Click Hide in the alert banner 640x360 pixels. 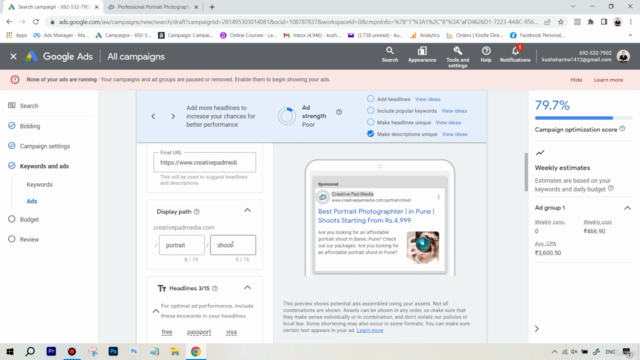click(x=576, y=80)
